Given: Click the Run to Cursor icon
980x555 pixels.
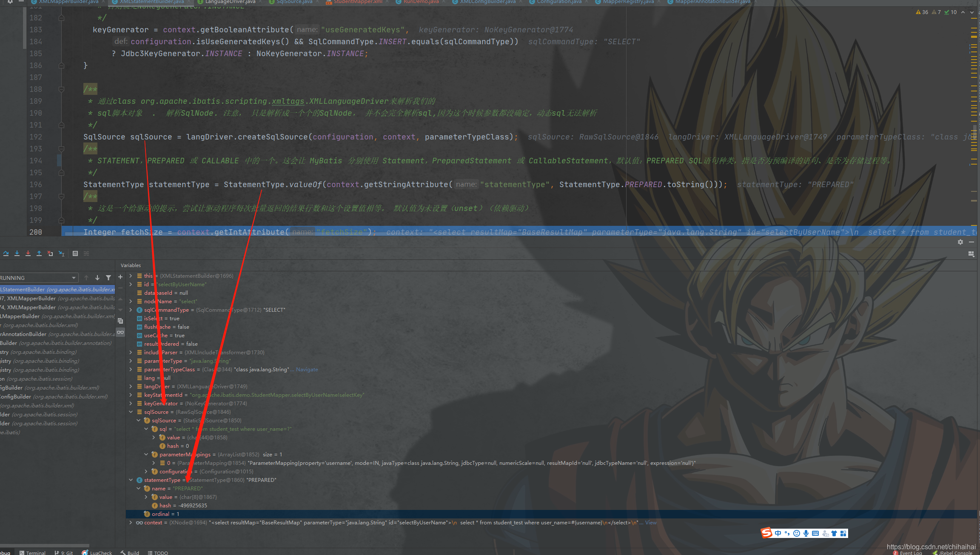Looking at the screenshot, I should point(61,253).
